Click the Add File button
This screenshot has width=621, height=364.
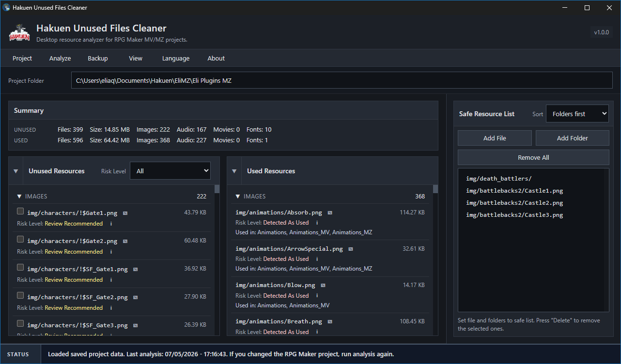tap(495, 138)
